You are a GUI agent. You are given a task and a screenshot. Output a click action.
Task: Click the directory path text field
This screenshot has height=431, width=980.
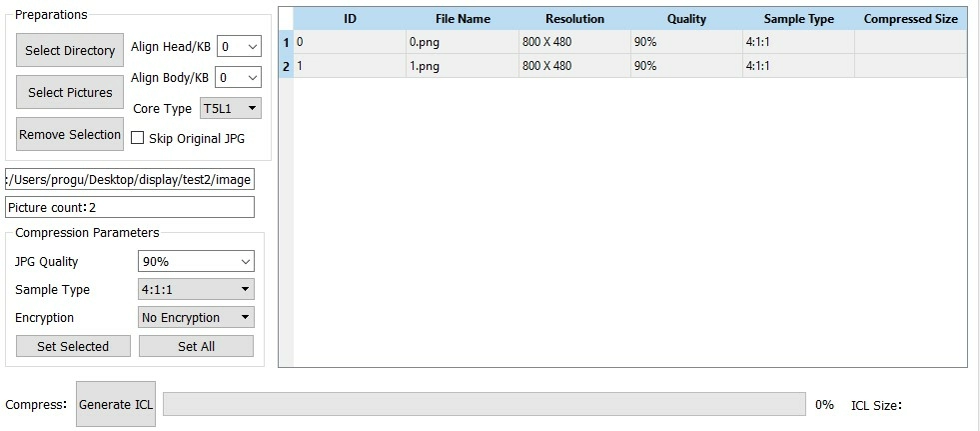pyautogui.click(x=130, y=179)
